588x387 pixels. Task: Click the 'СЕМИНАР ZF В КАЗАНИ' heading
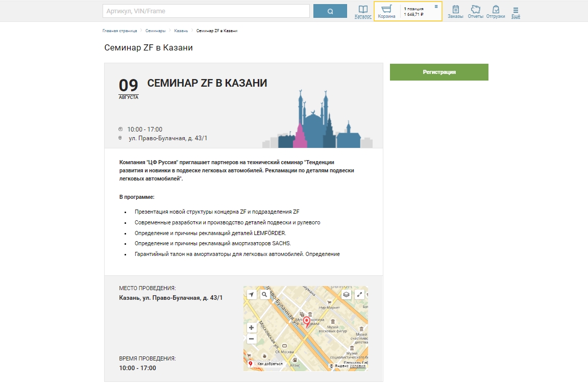[x=207, y=83]
